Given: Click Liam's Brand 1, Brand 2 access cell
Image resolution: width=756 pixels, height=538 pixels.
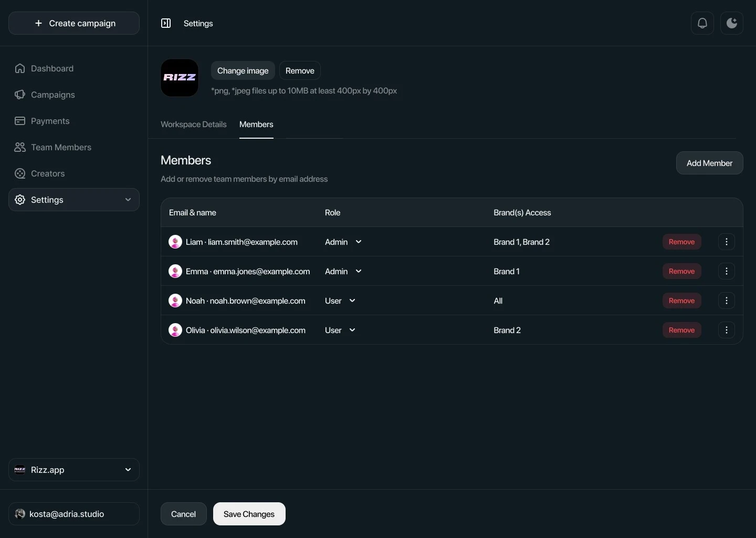Looking at the screenshot, I should (x=522, y=242).
